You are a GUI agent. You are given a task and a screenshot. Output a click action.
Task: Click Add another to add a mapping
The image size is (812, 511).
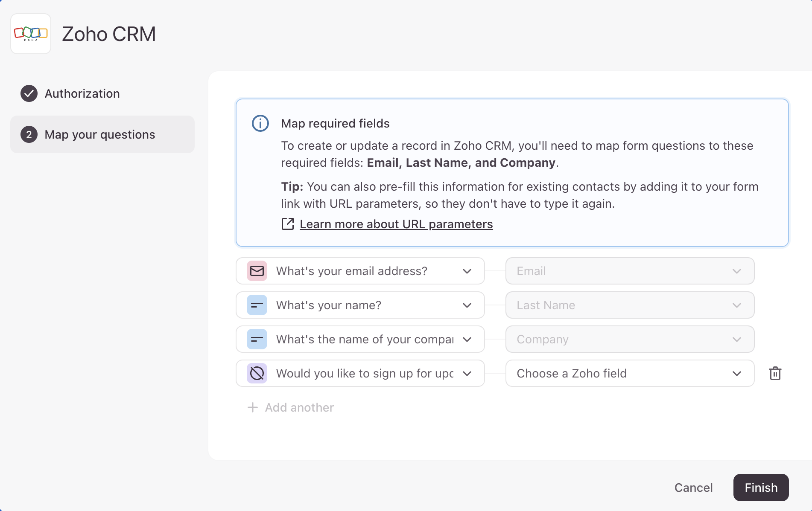[x=291, y=407]
